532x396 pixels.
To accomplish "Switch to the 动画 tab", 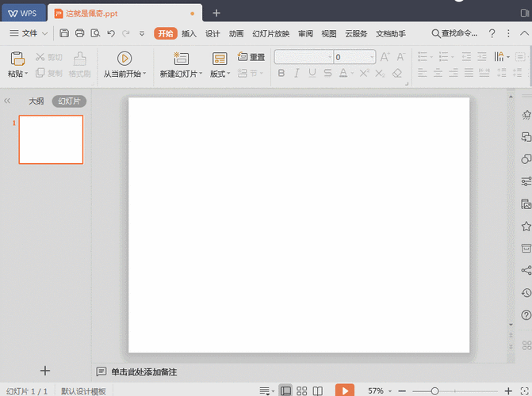I will [x=236, y=33].
